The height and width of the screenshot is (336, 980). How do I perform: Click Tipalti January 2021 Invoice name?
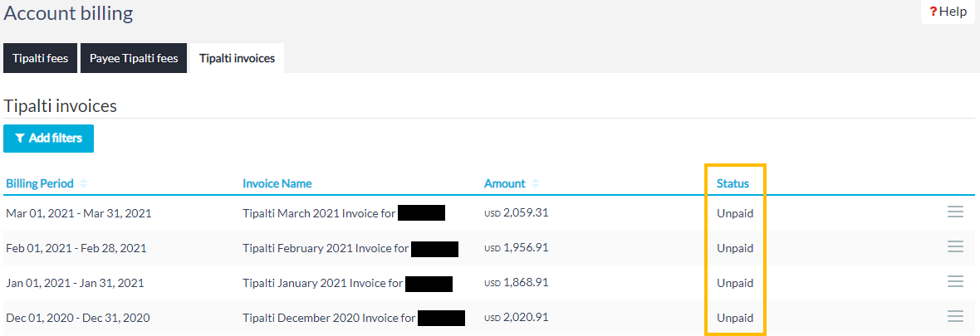click(322, 283)
